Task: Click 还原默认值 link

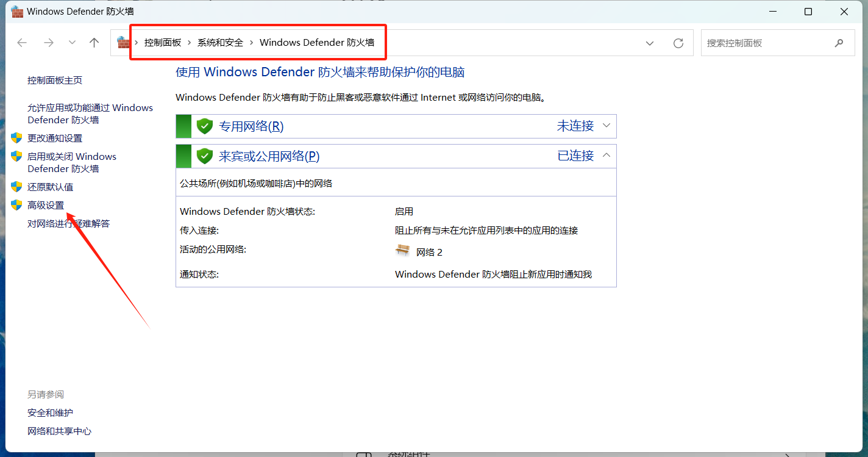Action: pyautogui.click(x=50, y=187)
